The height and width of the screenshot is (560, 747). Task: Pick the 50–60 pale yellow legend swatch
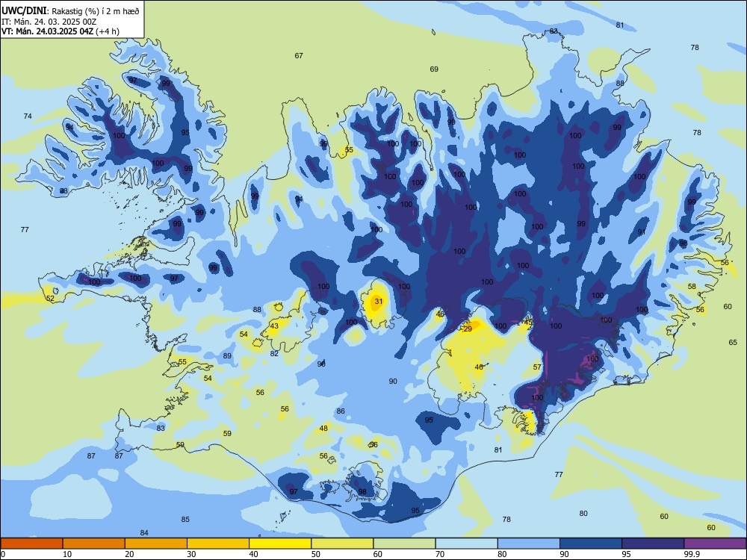(x=342, y=544)
